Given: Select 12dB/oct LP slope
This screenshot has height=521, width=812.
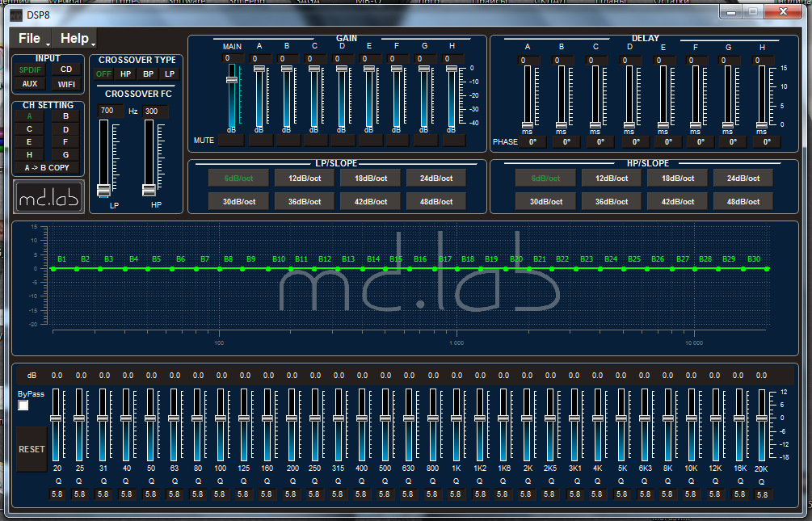Looking at the screenshot, I should click(305, 179).
